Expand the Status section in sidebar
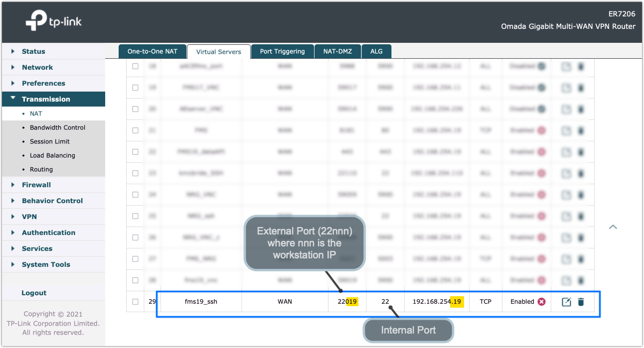 pyautogui.click(x=53, y=51)
